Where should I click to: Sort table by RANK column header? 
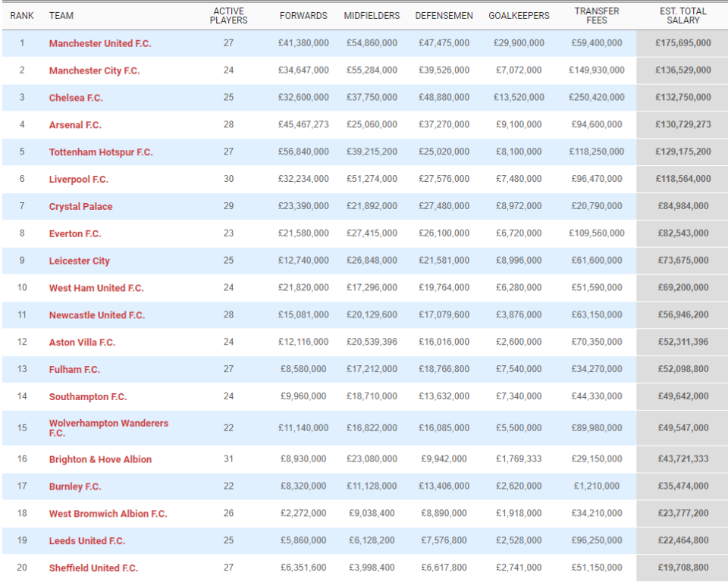22,16
